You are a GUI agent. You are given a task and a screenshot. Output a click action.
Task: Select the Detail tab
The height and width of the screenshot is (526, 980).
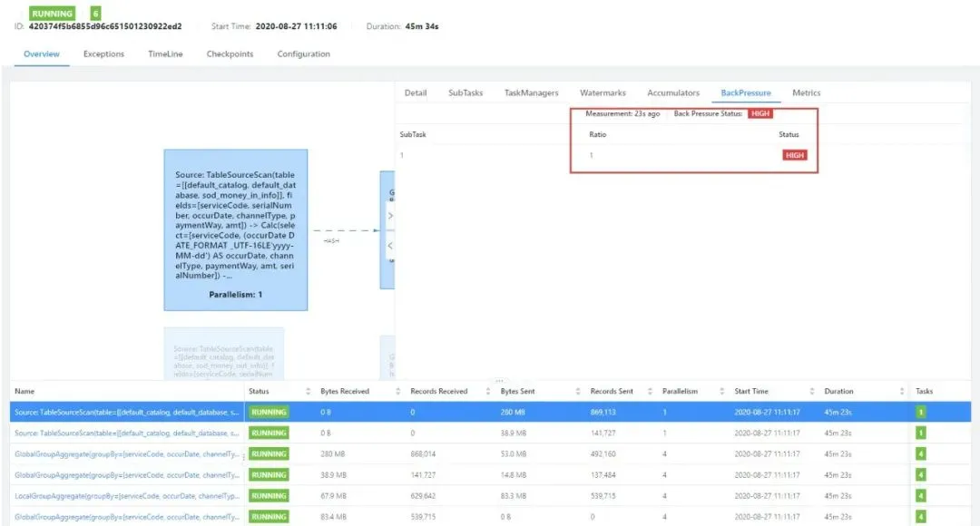tap(416, 93)
